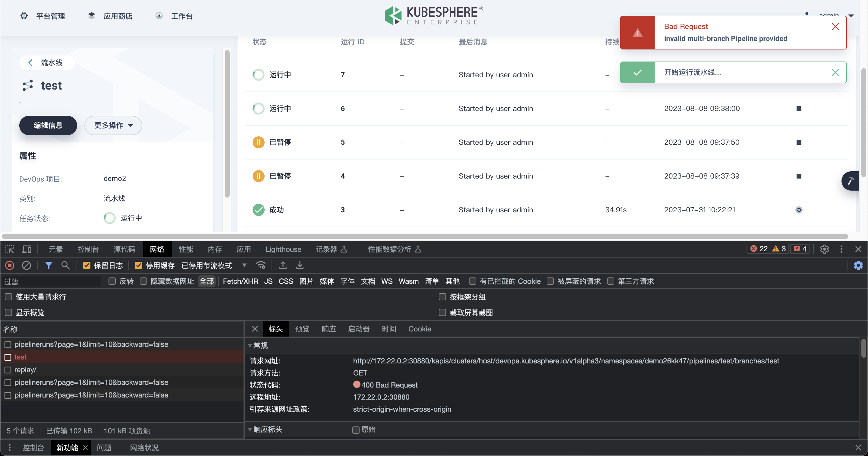The image size is (868, 456).
Task: Click the stop icon on pipeline run 6
Action: [x=799, y=108]
